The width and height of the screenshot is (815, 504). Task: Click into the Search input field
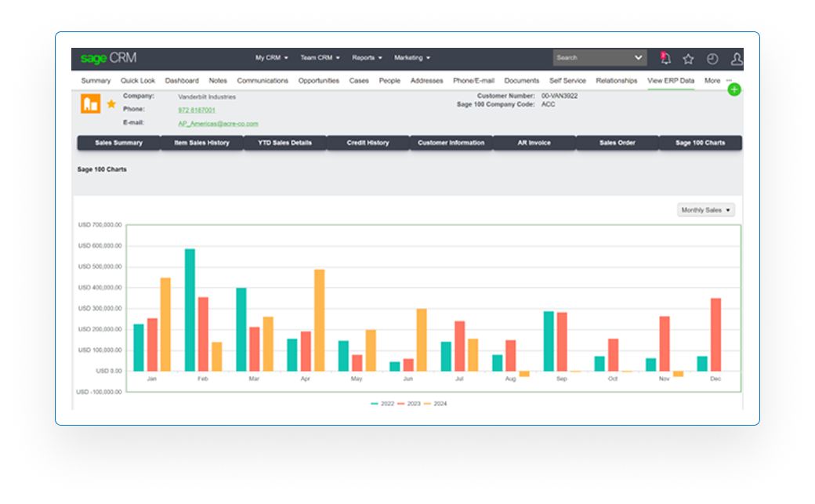(592, 58)
